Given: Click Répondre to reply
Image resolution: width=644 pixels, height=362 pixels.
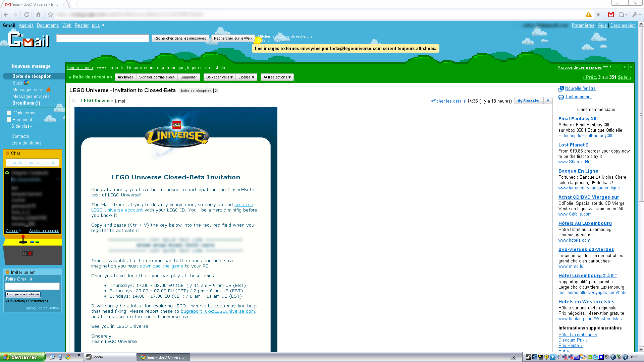Looking at the screenshot, I should click(x=529, y=101).
